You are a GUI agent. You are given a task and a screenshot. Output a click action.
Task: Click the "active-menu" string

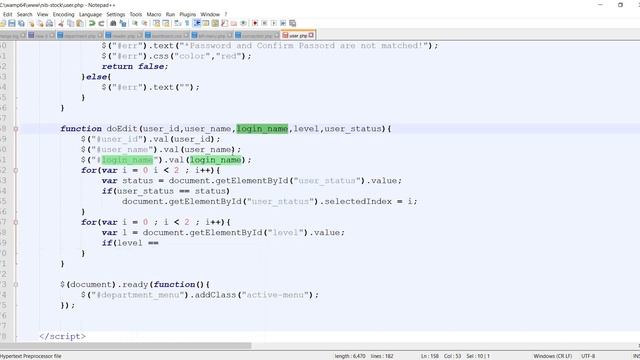(x=276, y=295)
